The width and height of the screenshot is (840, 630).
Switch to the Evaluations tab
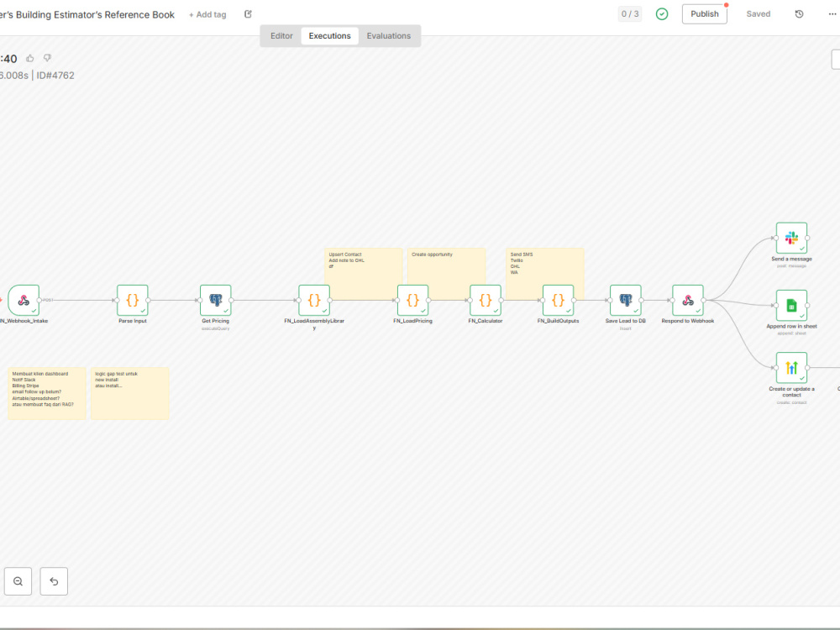coord(389,36)
